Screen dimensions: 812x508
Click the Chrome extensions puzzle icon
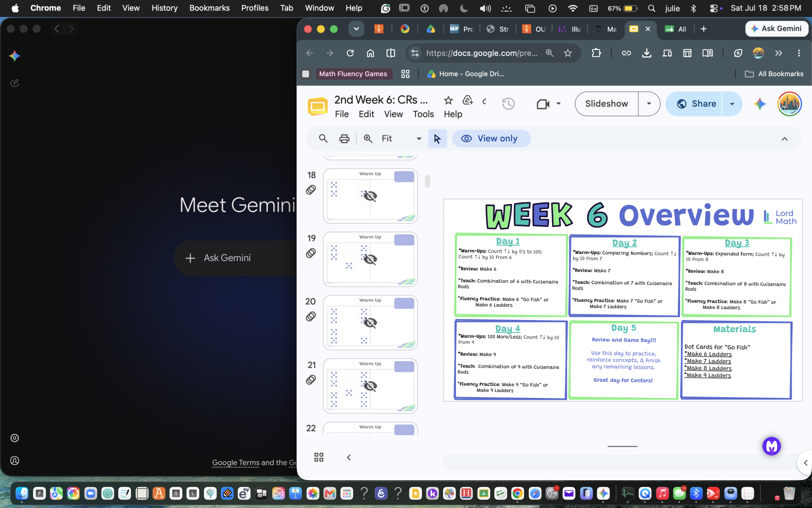[x=596, y=53]
